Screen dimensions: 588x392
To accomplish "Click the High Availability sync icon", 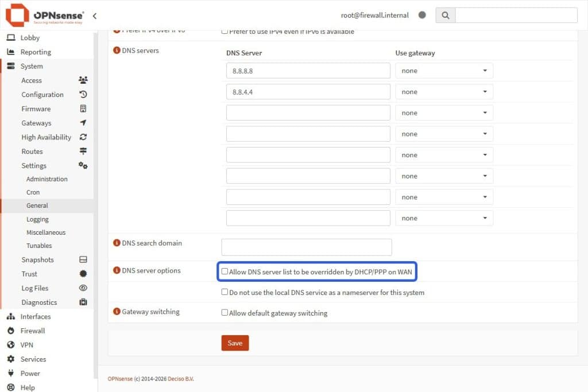I will 83,137.
